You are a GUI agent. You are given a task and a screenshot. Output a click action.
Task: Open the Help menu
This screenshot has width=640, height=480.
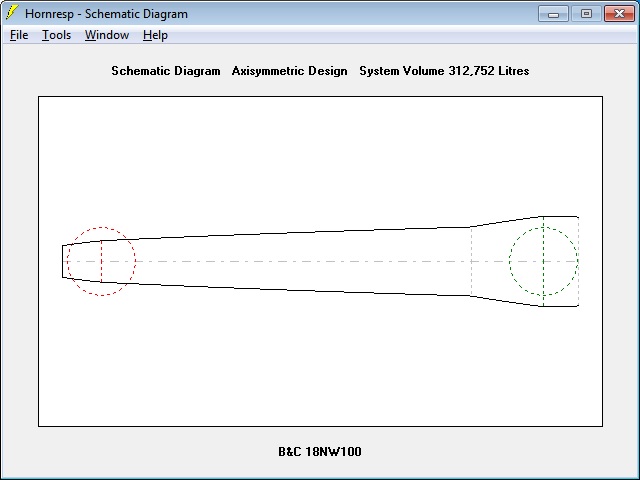coord(155,35)
